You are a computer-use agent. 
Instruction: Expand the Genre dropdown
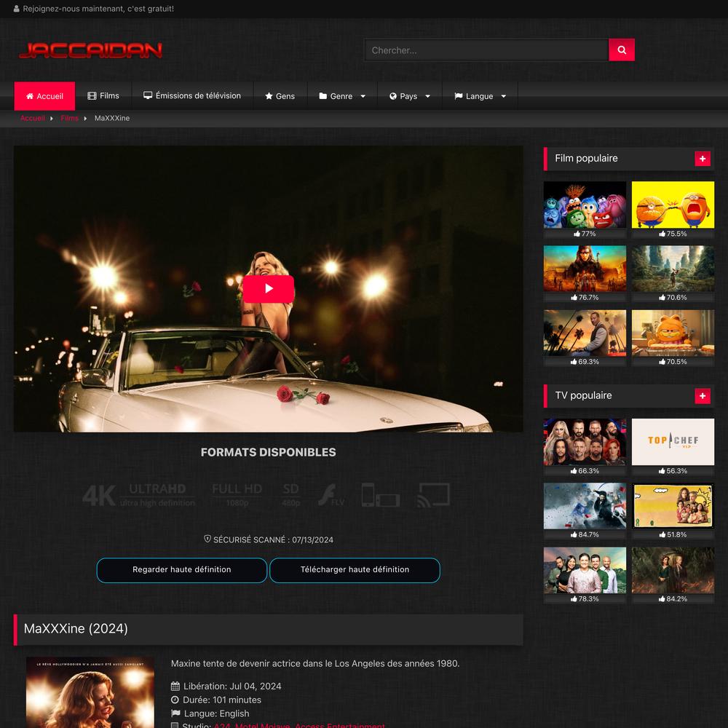pyautogui.click(x=342, y=96)
